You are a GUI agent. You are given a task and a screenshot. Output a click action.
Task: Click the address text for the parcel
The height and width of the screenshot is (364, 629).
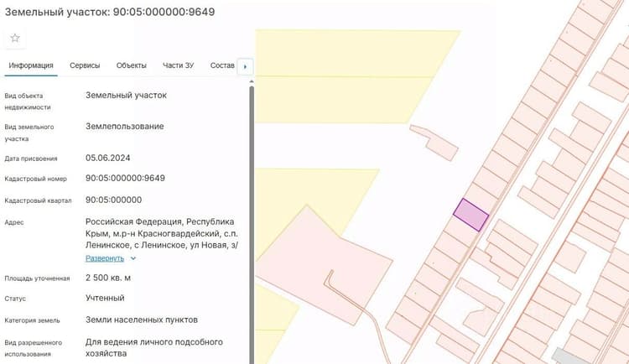click(162, 233)
